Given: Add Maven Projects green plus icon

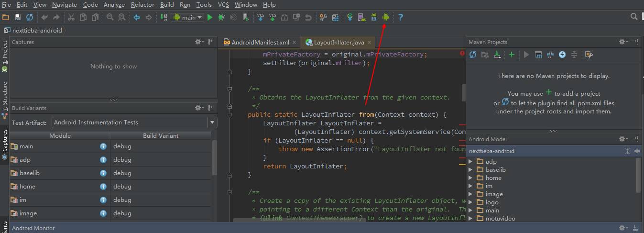Looking at the screenshot, I should pyautogui.click(x=512, y=55).
